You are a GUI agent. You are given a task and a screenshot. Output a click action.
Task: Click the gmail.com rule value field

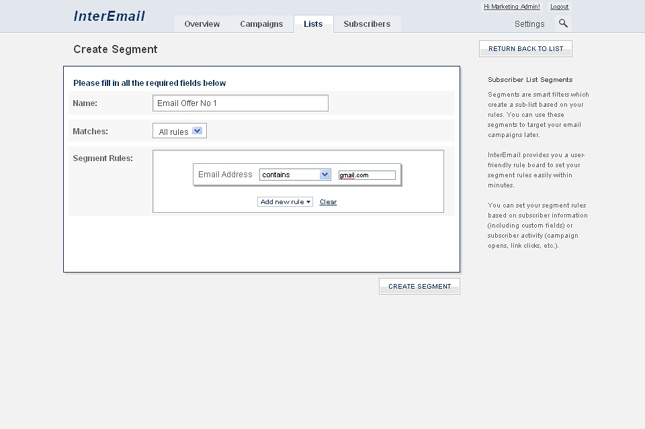[x=367, y=175]
